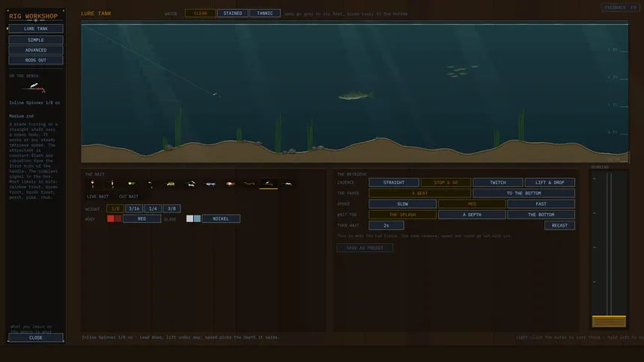Pick the light blue blade swatch
644x362 pixels.
pyautogui.click(x=197, y=218)
